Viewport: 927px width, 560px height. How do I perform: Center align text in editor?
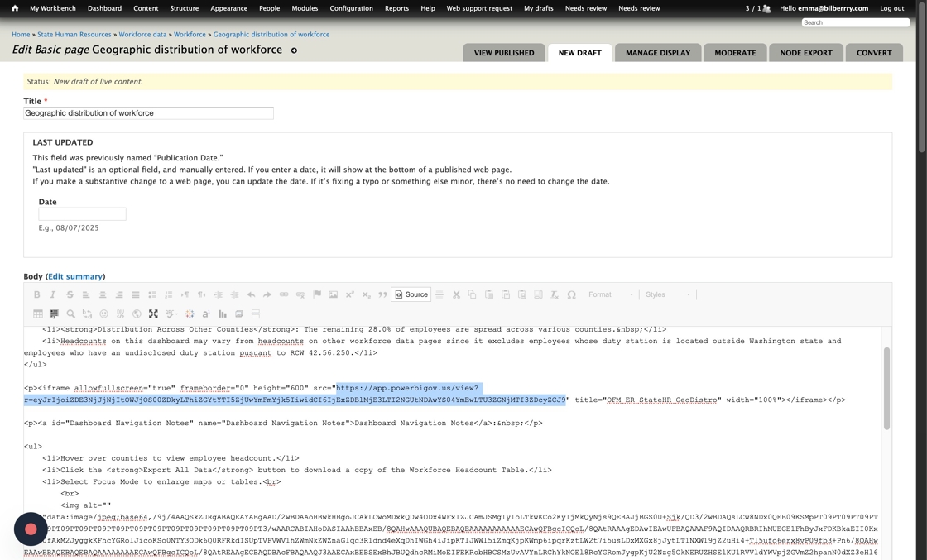point(103,294)
